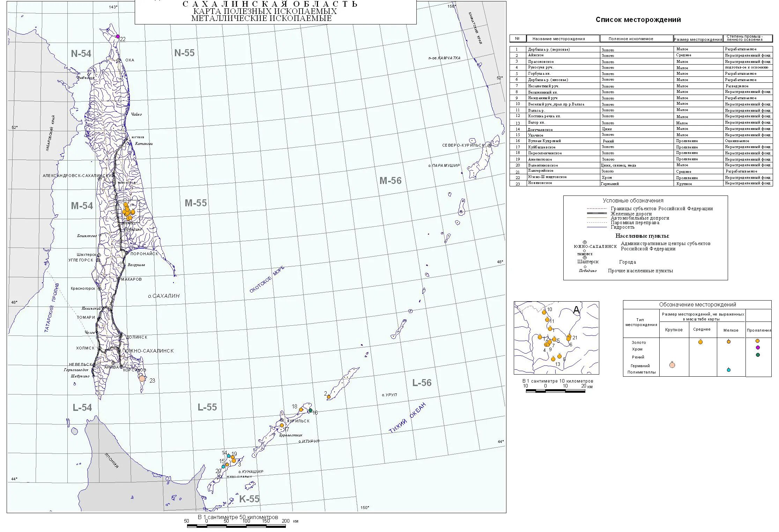Click the large pink germanium legend symbol

tap(672, 365)
